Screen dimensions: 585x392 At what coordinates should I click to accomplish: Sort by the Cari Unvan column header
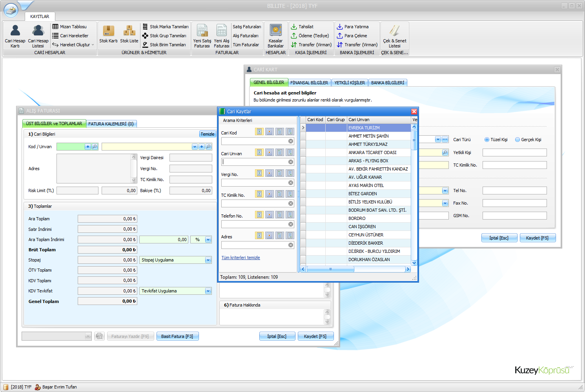pyautogui.click(x=379, y=120)
